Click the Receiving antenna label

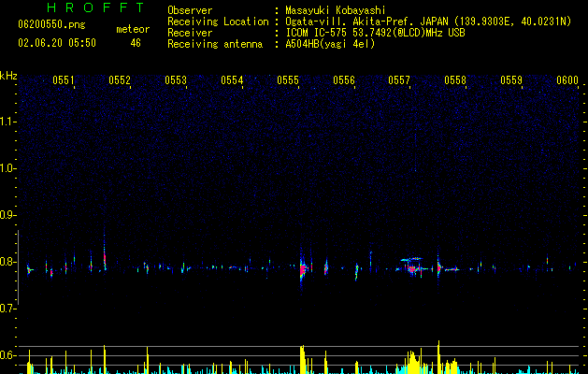(x=215, y=44)
